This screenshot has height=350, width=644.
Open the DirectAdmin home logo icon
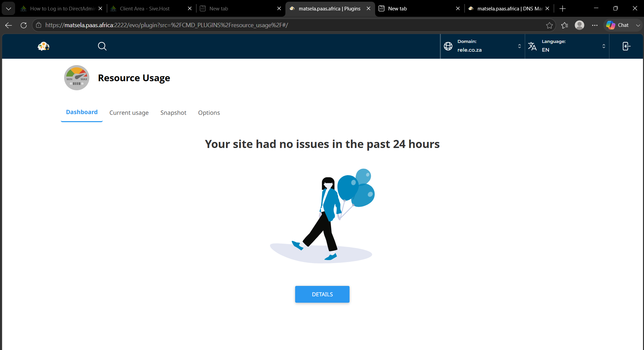[43, 46]
